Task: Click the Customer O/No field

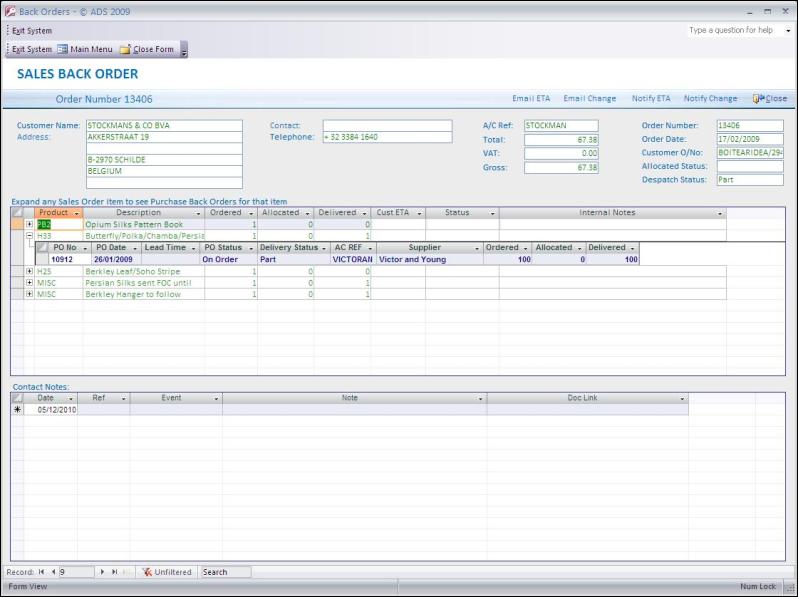Action: pos(750,153)
